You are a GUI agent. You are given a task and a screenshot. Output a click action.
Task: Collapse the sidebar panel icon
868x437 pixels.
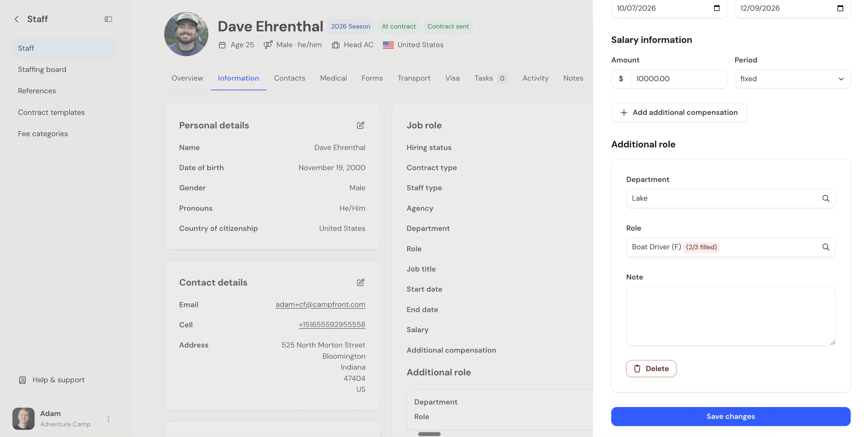click(x=108, y=19)
